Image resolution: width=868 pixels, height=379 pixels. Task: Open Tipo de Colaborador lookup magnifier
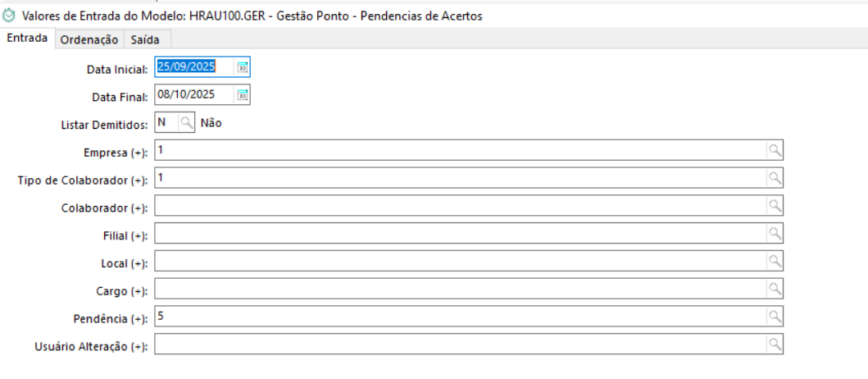(774, 178)
